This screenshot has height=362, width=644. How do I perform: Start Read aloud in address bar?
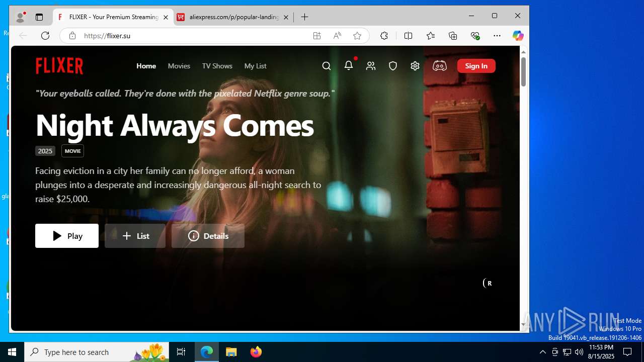[x=337, y=36]
